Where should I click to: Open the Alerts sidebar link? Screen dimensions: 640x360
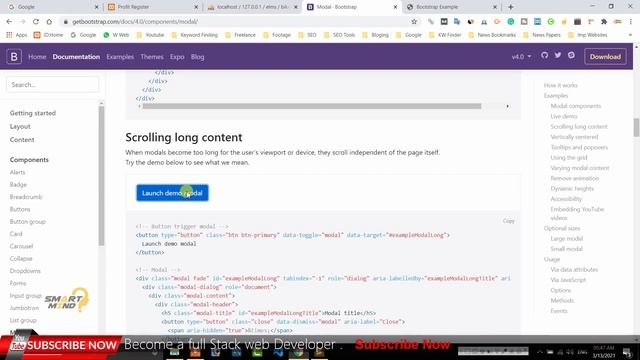coord(18,172)
